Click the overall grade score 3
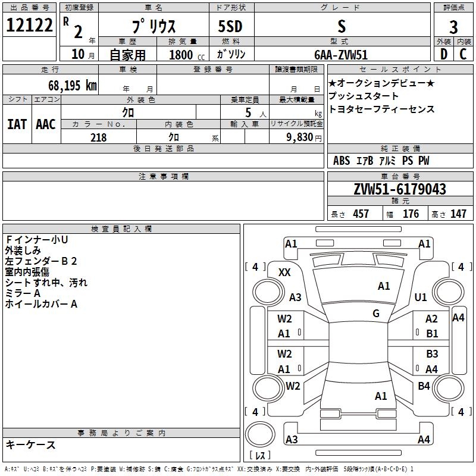The image size is (476, 476). point(453,27)
